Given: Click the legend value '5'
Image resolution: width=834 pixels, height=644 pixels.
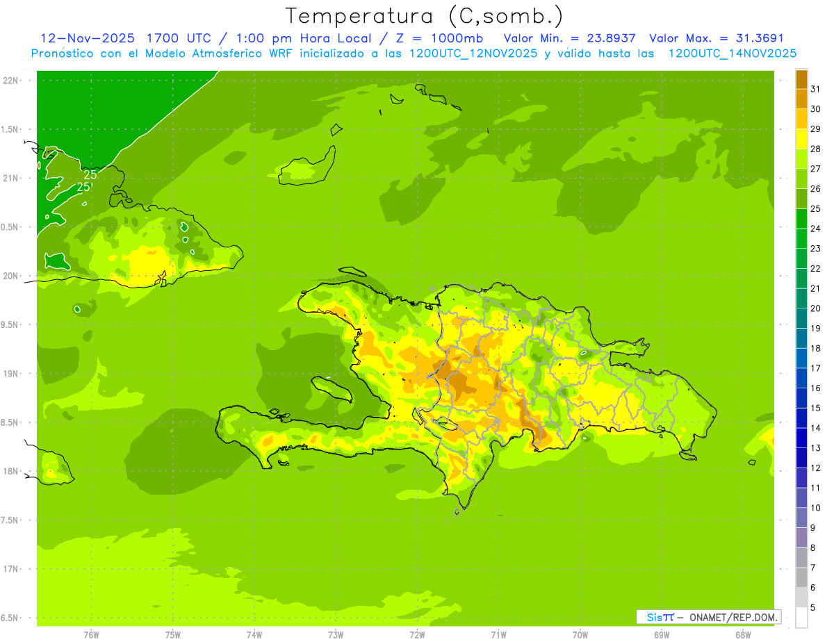Looking at the screenshot, I should 813,607.
